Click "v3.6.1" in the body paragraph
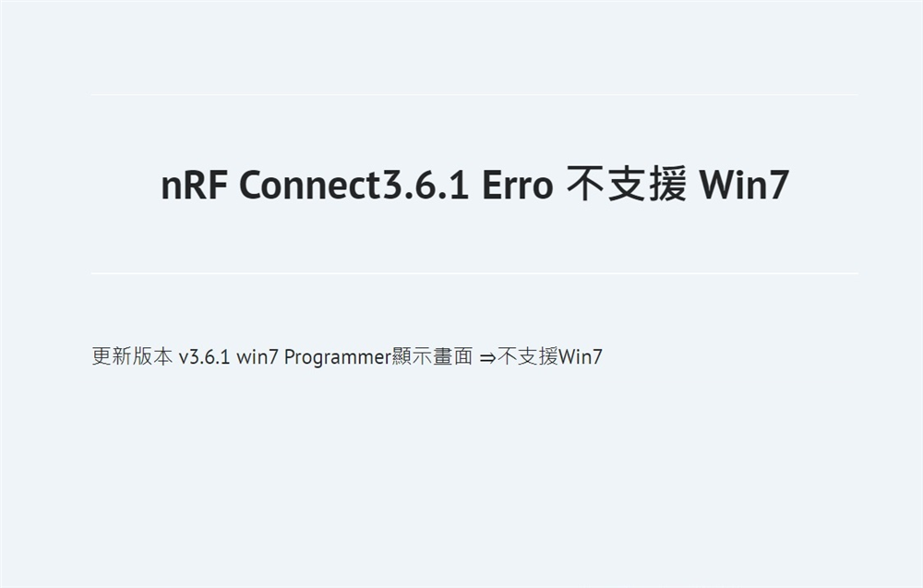The height and width of the screenshot is (588, 923). tap(204, 356)
